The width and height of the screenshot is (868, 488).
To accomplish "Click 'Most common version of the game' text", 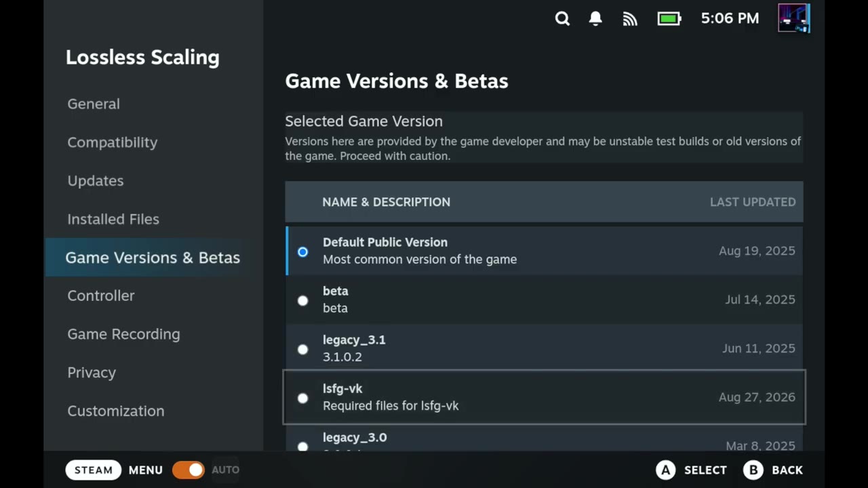I will pyautogui.click(x=420, y=260).
